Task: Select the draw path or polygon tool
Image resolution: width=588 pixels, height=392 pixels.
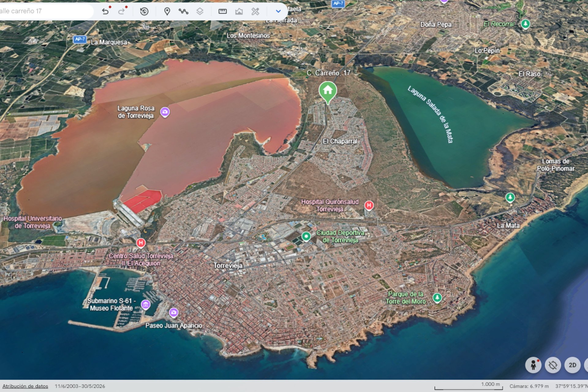Action: (183, 11)
